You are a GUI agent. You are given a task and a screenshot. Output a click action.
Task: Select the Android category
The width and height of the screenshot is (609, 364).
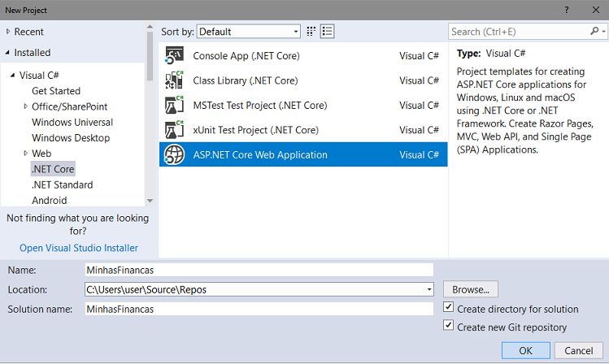pyautogui.click(x=50, y=200)
